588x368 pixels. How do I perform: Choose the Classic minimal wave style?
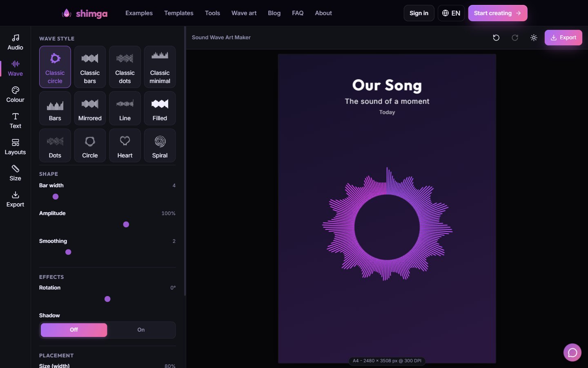160,67
